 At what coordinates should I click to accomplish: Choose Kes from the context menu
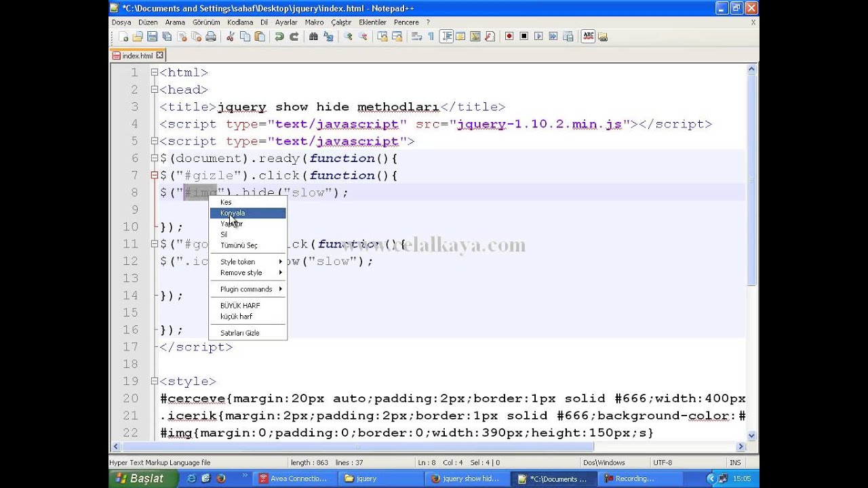pos(248,202)
